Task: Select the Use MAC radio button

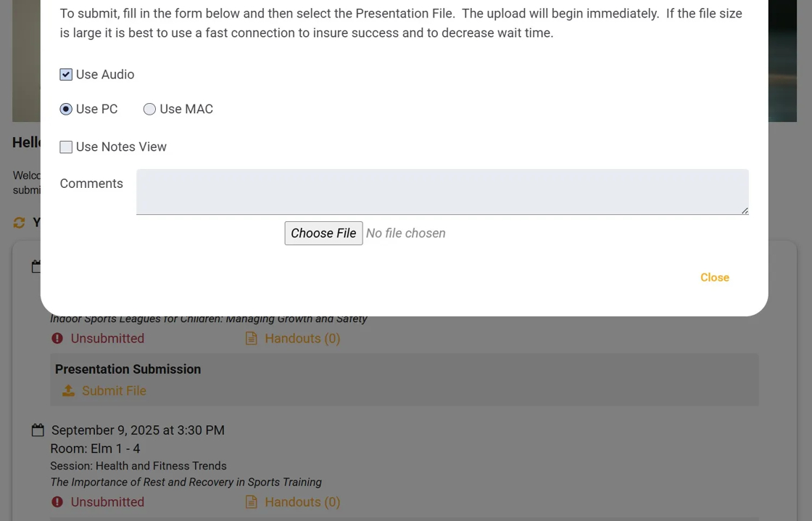Action: pyautogui.click(x=149, y=110)
